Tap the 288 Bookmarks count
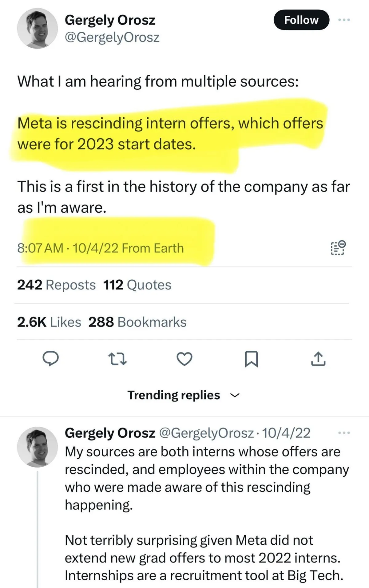The height and width of the screenshot is (588, 369). [x=137, y=322]
